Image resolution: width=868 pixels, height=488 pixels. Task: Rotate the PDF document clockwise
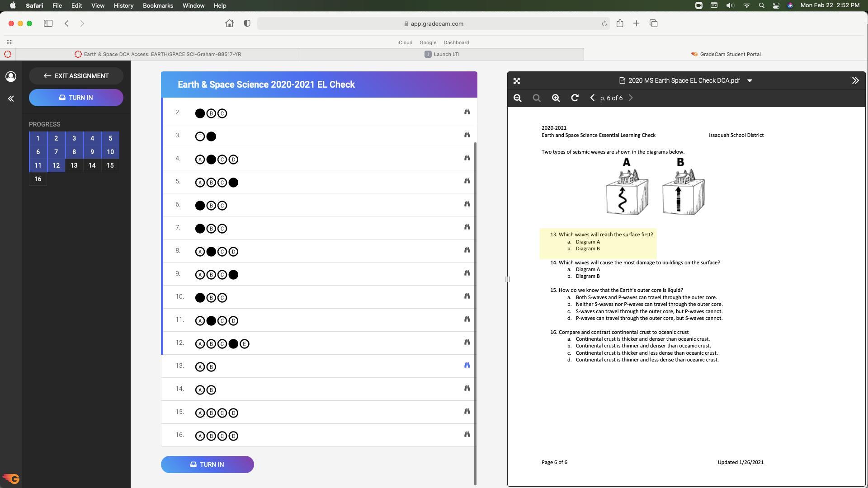click(x=575, y=98)
